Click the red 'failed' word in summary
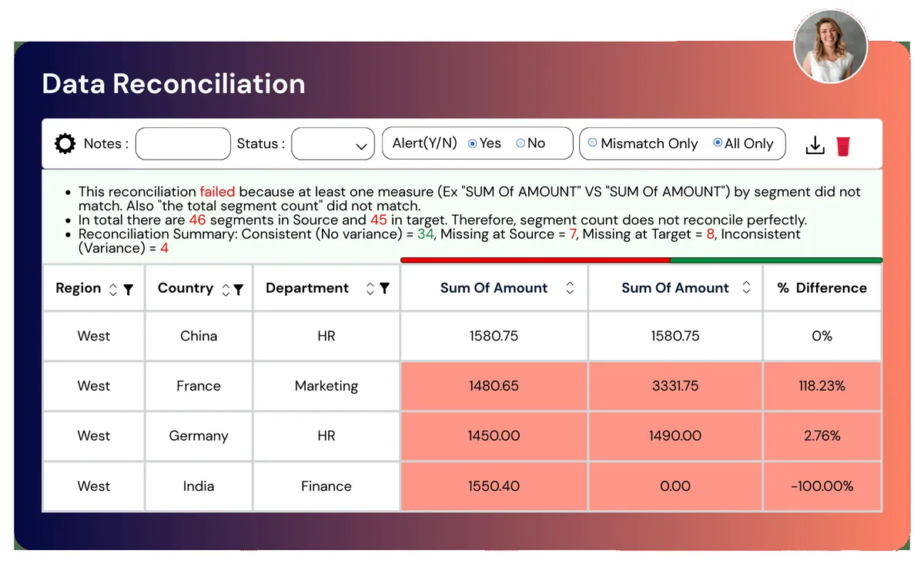This screenshot has height=564, width=924. click(217, 192)
